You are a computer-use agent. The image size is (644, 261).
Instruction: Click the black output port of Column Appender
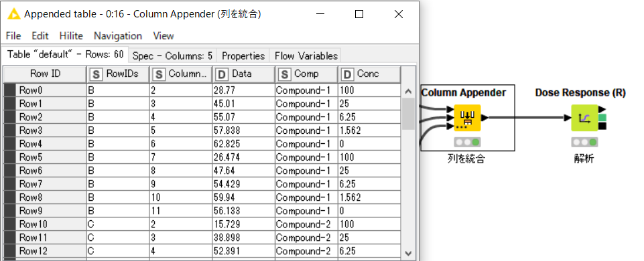(x=485, y=118)
